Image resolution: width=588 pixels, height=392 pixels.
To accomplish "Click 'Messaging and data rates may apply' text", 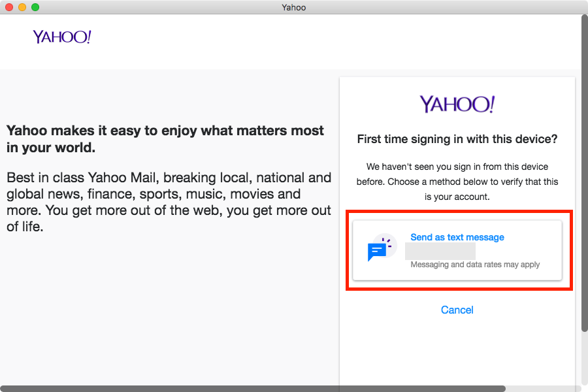I will point(475,265).
